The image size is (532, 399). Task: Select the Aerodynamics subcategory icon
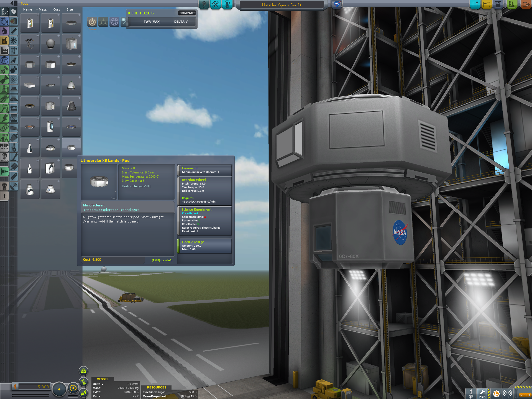pos(14,60)
